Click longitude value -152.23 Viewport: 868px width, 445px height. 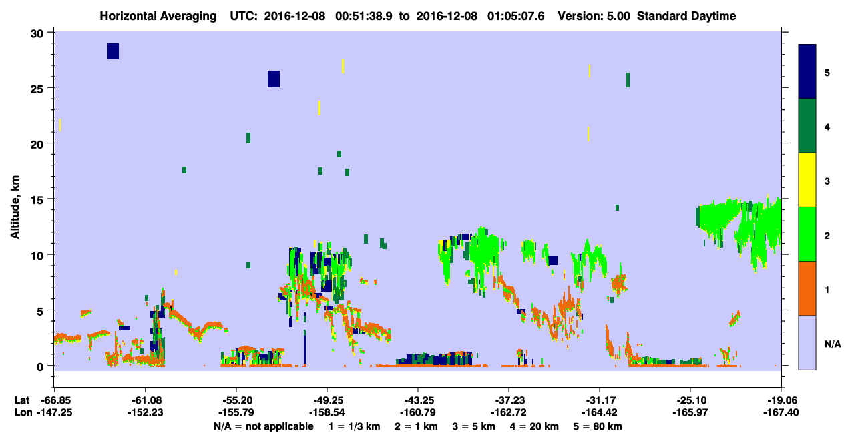[146, 413]
